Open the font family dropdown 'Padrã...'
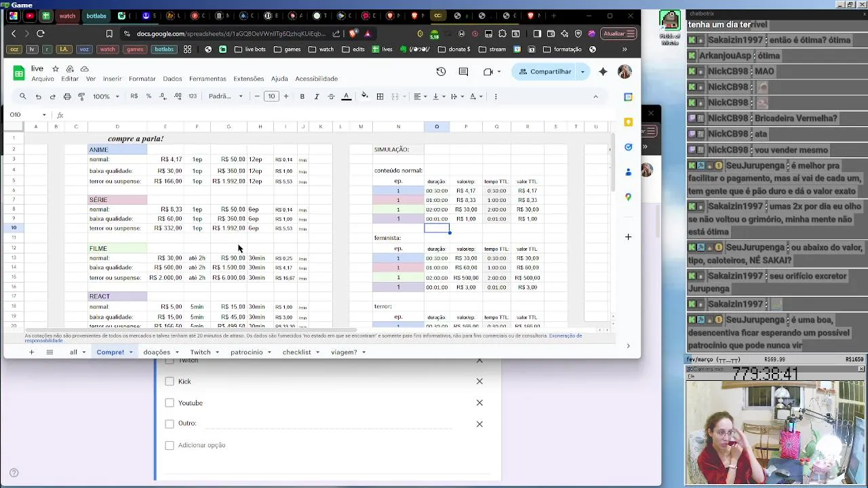 pyautogui.click(x=226, y=96)
